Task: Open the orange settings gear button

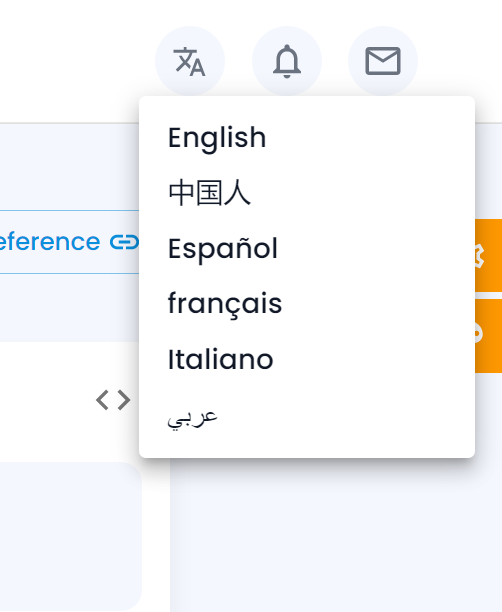Action: 488,255
